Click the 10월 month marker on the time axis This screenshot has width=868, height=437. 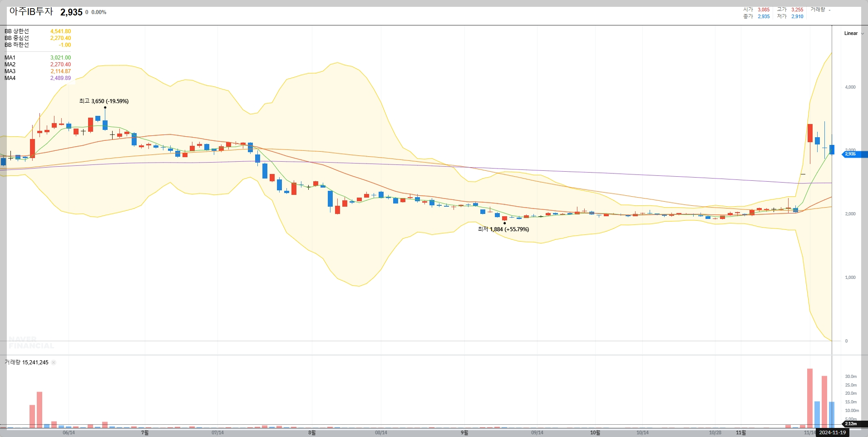(x=595, y=433)
